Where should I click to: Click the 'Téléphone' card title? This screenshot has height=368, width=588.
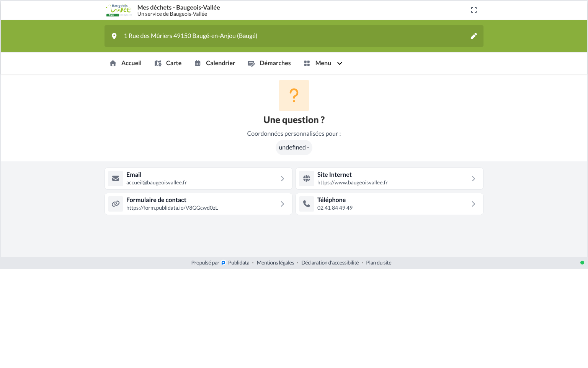pos(332,200)
